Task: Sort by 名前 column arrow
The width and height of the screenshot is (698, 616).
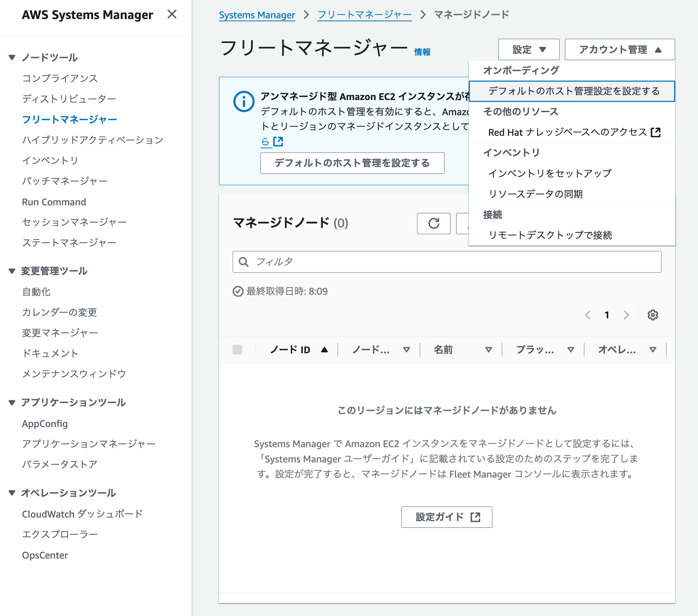Action: [489, 349]
